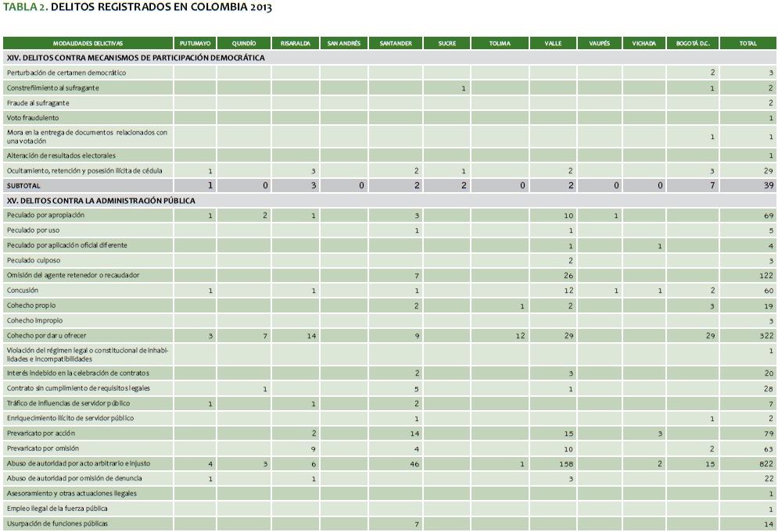Click the PUTUMAYO column header
The width and height of the screenshot is (778, 532).
(x=195, y=44)
